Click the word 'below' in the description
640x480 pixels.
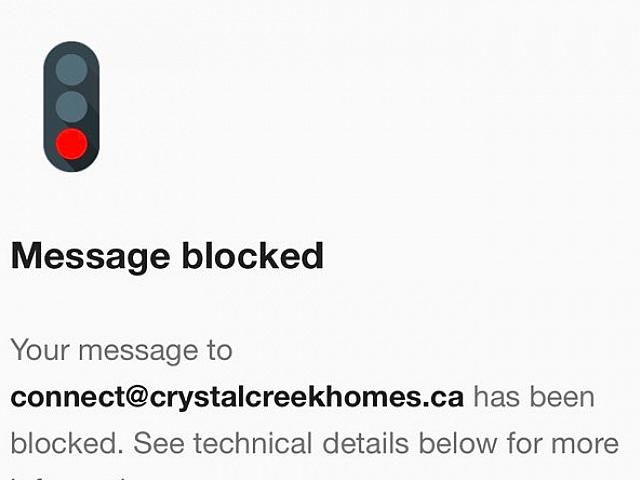(x=458, y=443)
